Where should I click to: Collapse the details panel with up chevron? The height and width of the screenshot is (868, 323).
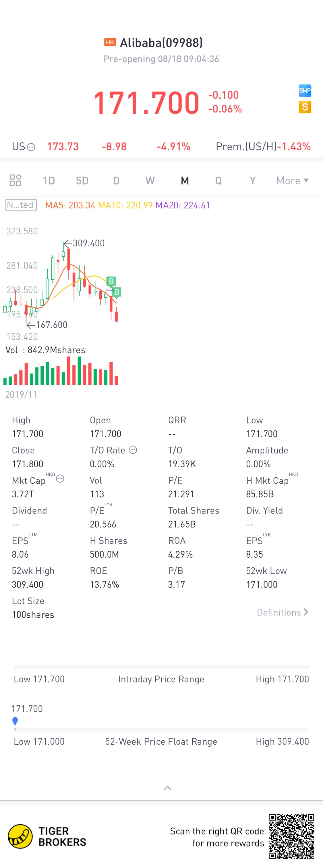(x=167, y=788)
